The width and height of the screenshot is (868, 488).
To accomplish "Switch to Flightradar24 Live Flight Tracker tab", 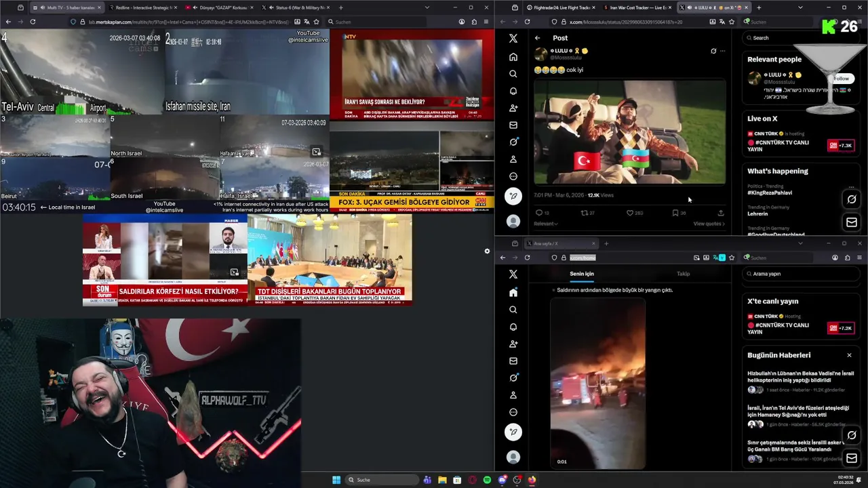I will pyautogui.click(x=562, y=7).
